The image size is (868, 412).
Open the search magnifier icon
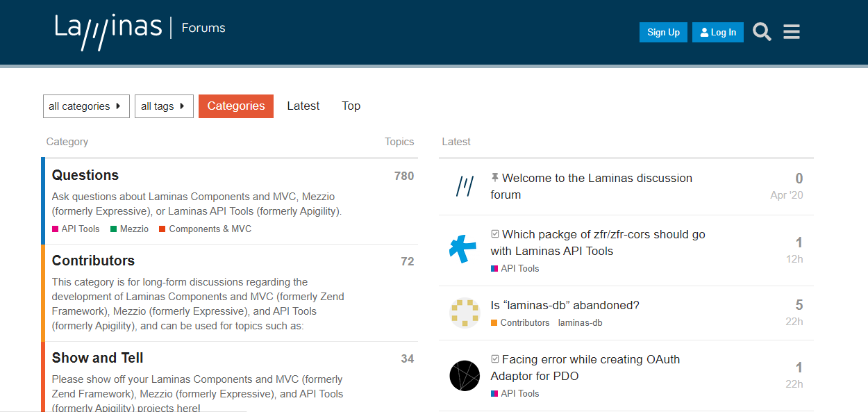point(762,32)
